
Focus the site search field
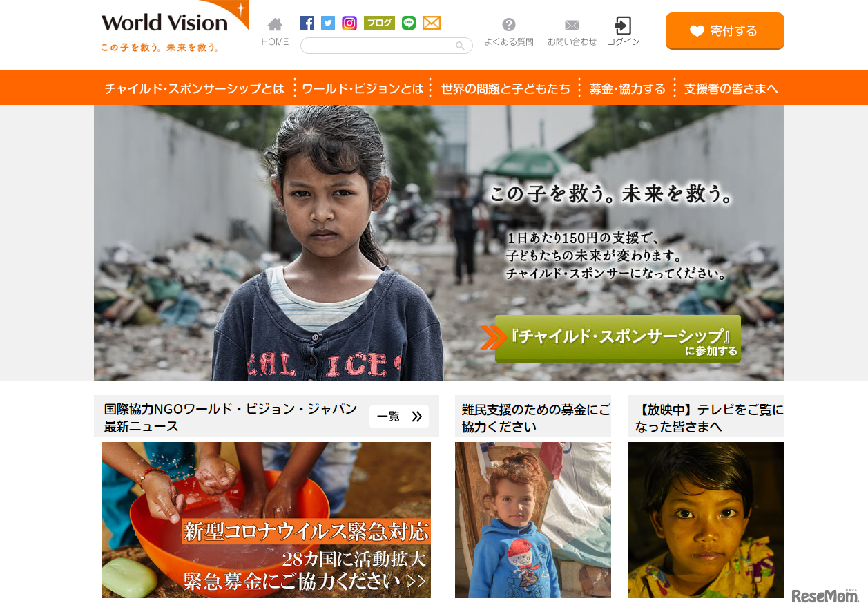387,46
